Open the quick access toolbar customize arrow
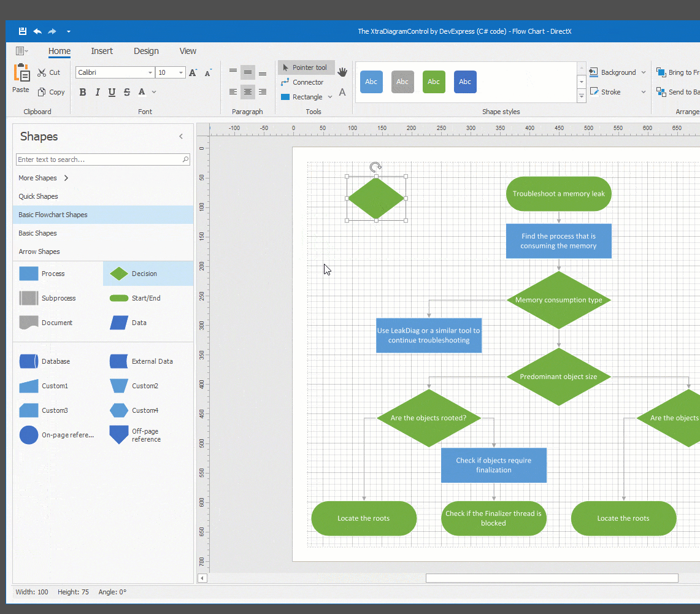 [68, 32]
